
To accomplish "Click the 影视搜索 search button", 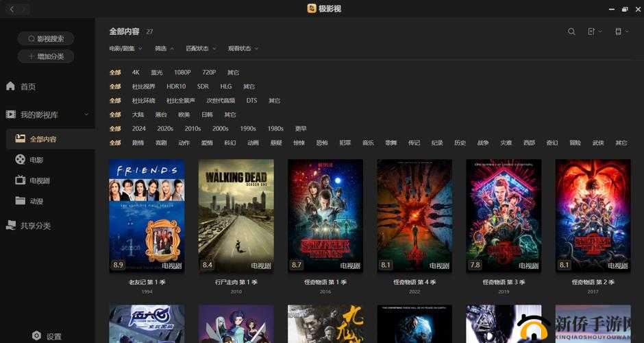I will 46,38.
